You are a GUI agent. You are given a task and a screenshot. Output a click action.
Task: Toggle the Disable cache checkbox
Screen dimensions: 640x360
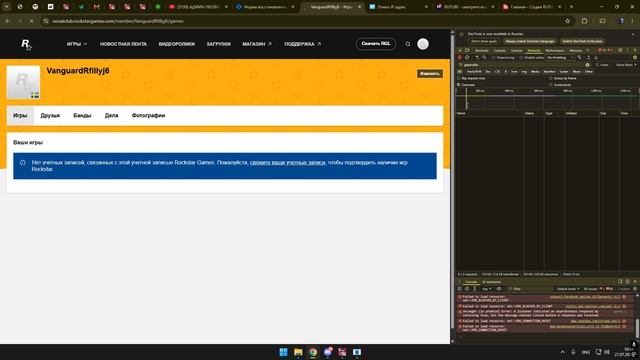(521, 58)
